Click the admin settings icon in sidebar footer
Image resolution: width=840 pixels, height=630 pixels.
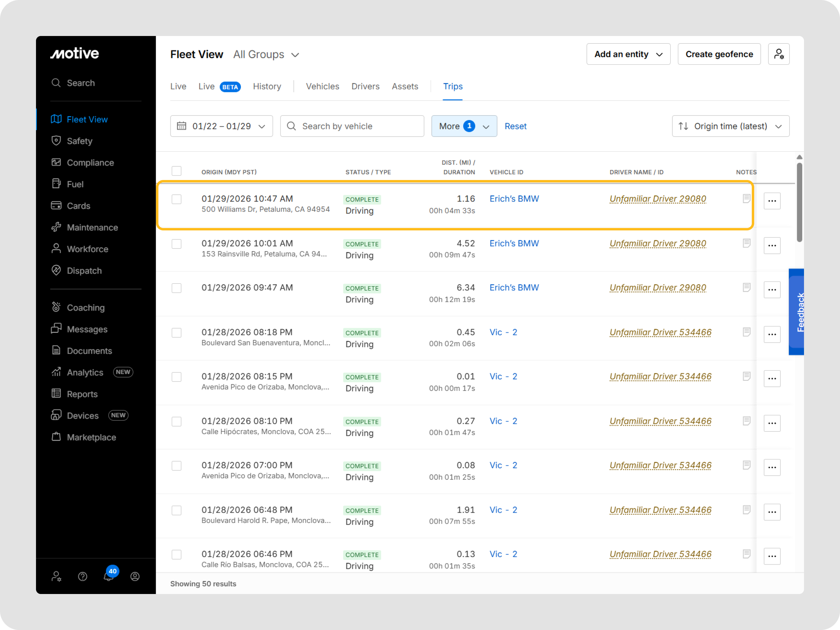[56, 577]
